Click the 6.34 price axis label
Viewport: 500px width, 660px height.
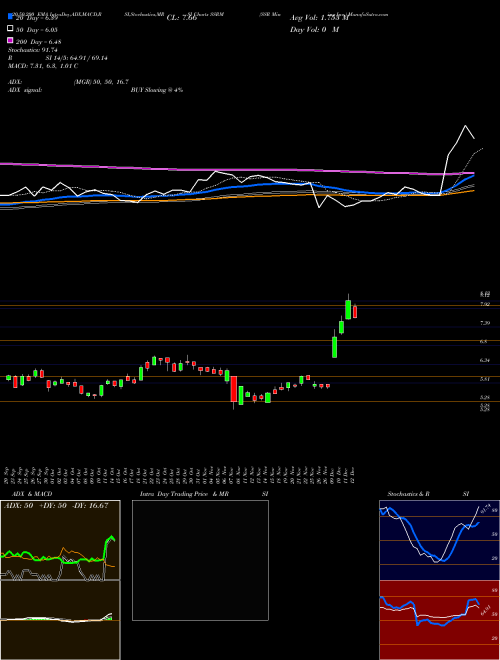pos(484,360)
